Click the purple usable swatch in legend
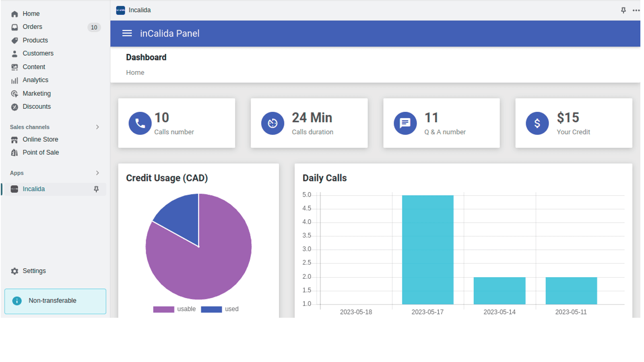644x362 pixels. coord(163,309)
